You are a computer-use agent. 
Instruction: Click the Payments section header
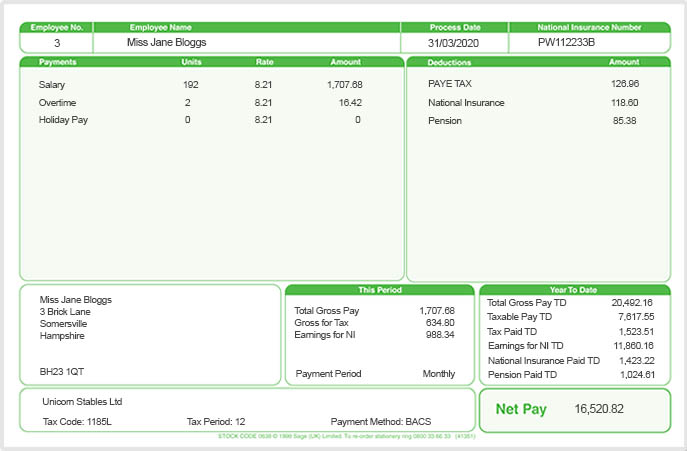tap(57, 62)
